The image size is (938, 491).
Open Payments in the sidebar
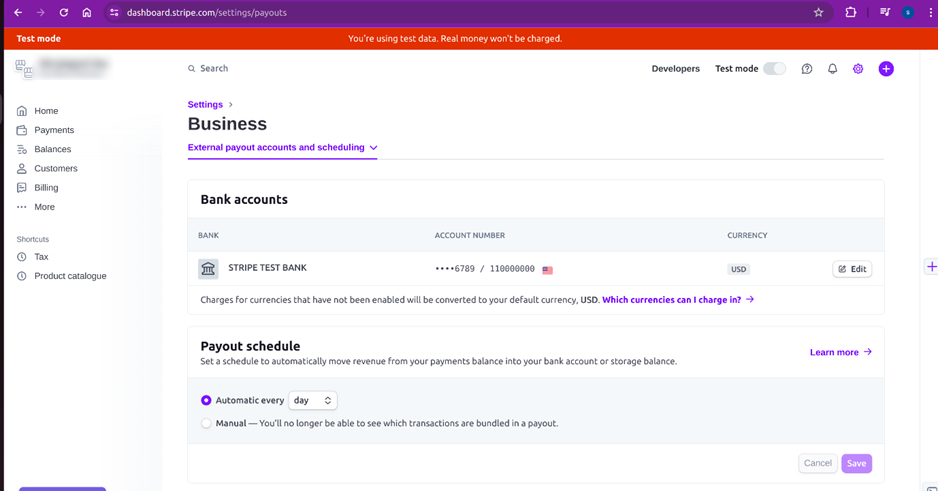pos(53,130)
